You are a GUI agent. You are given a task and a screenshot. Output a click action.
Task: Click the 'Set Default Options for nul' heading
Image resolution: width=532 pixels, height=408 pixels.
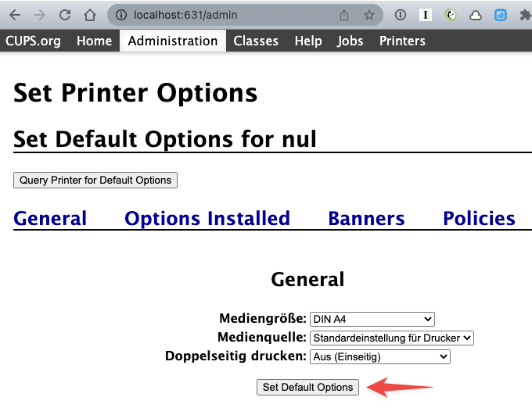tap(165, 139)
